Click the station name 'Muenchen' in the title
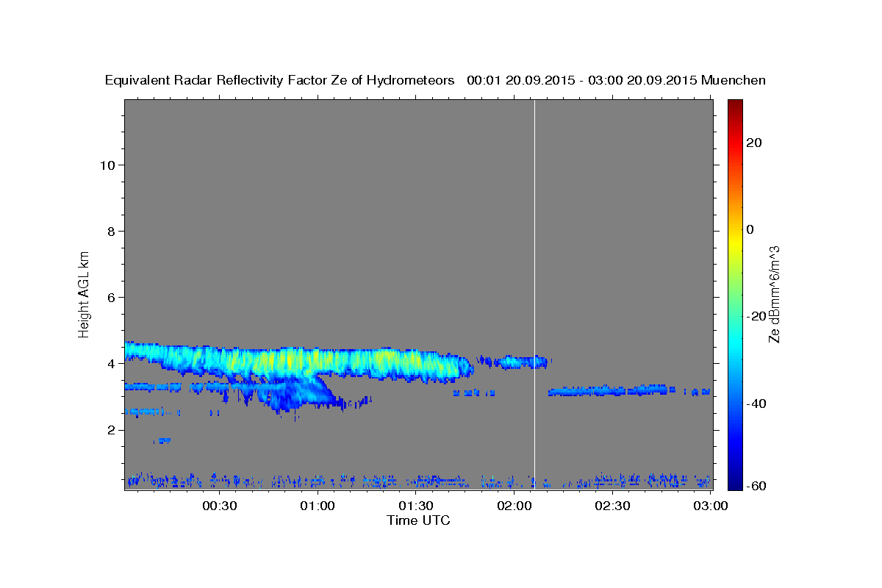Screen dimensions: 882x588 pyautogui.click(x=734, y=81)
